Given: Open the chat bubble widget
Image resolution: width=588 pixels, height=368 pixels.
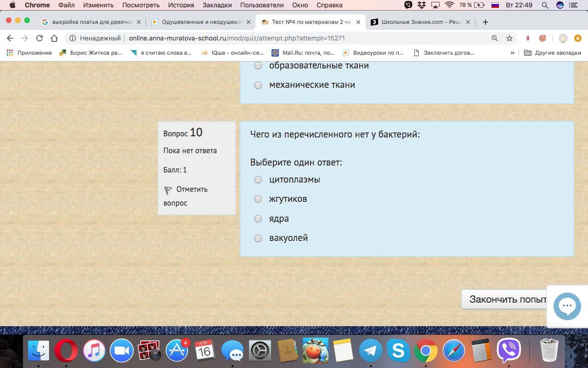Looking at the screenshot, I should pos(567,306).
